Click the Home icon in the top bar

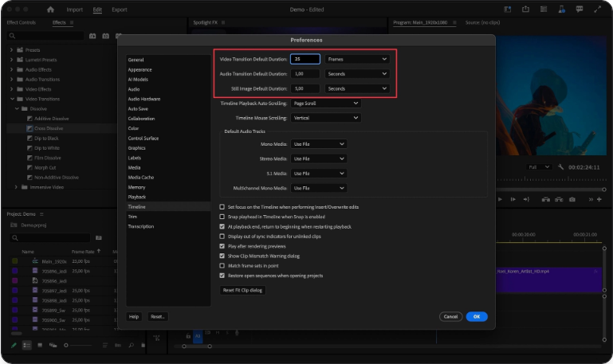51,10
